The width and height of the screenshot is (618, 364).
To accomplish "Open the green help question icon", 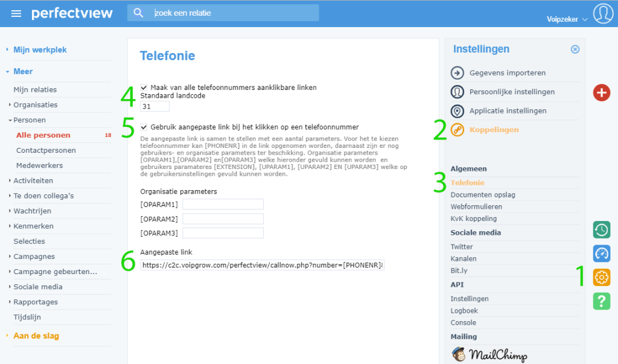I will [x=602, y=301].
